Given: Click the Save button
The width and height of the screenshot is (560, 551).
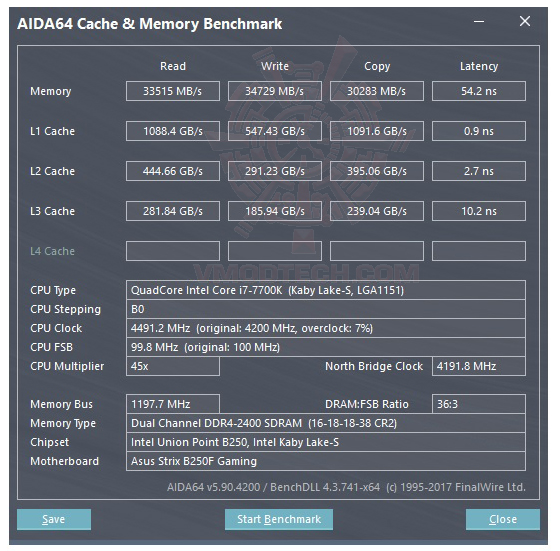Looking at the screenshot, I should click(x=54, y=519).
